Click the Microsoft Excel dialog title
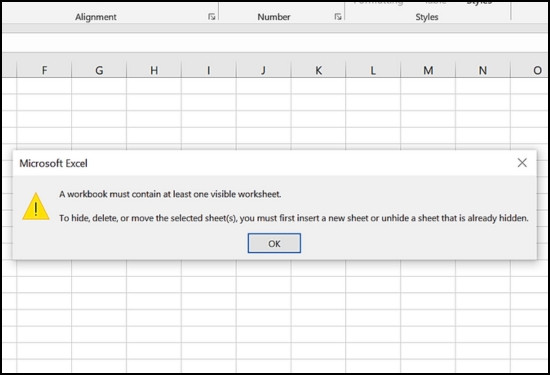The image size is (550, 375). pyautogui.click(x=53, y=163)
